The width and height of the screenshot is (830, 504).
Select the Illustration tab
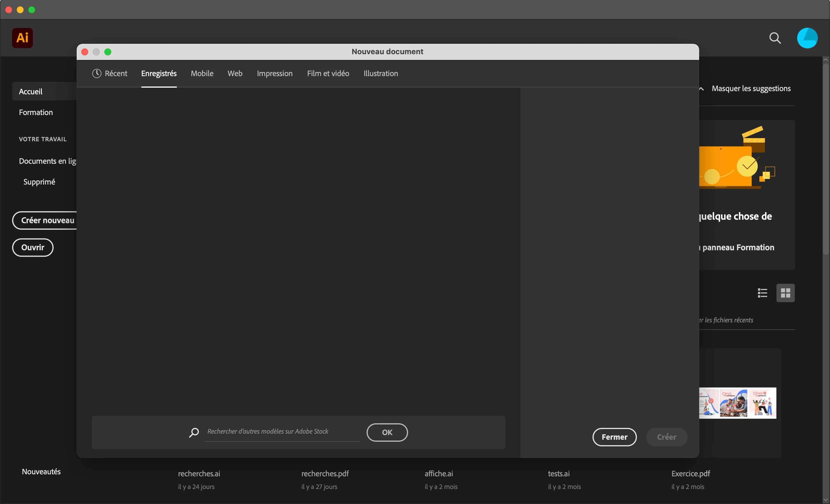click(x=380, y=74)
